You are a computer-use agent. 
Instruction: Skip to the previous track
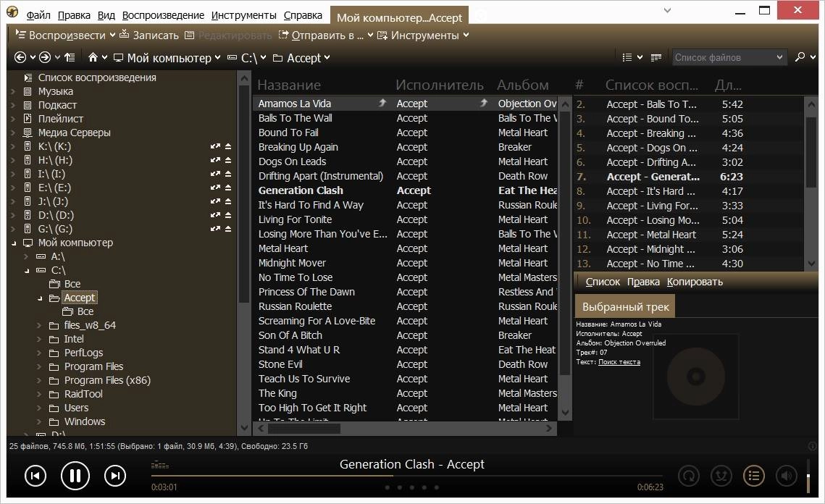pos(35,476)
